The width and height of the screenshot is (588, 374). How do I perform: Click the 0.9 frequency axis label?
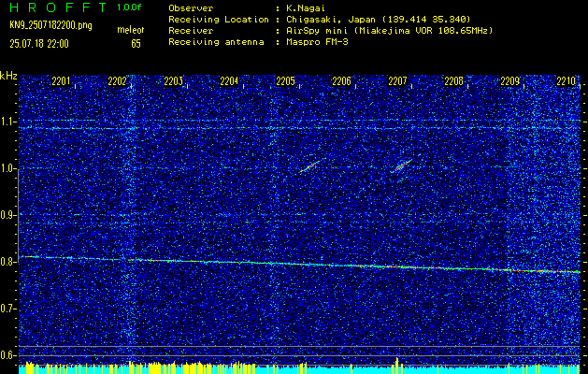click(7, 215)
